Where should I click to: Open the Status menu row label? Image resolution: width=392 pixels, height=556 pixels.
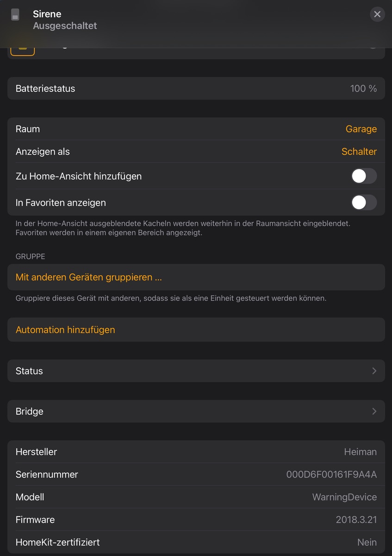pos(29,371)
